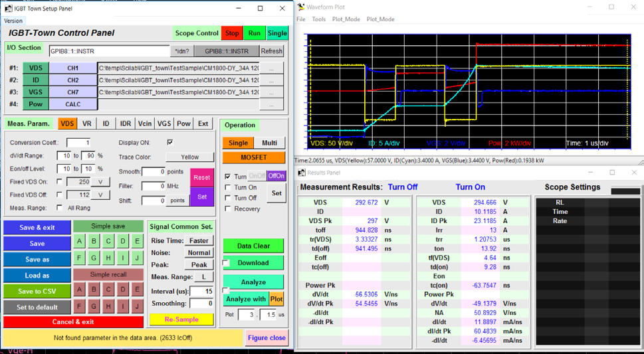Open the Version menu
This screenshot has width=644, height=354.
pyautogui.click(x=13, y=21)
